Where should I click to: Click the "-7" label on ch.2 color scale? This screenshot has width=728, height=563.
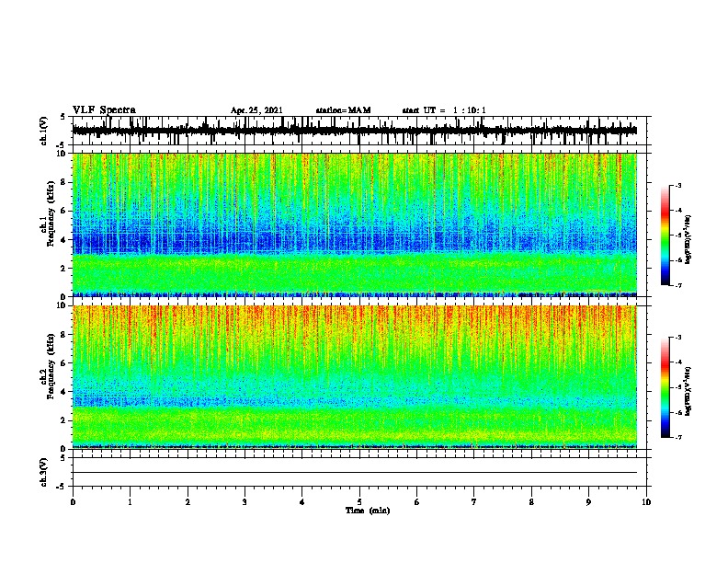pyautogui.click(x=678, y=438)
